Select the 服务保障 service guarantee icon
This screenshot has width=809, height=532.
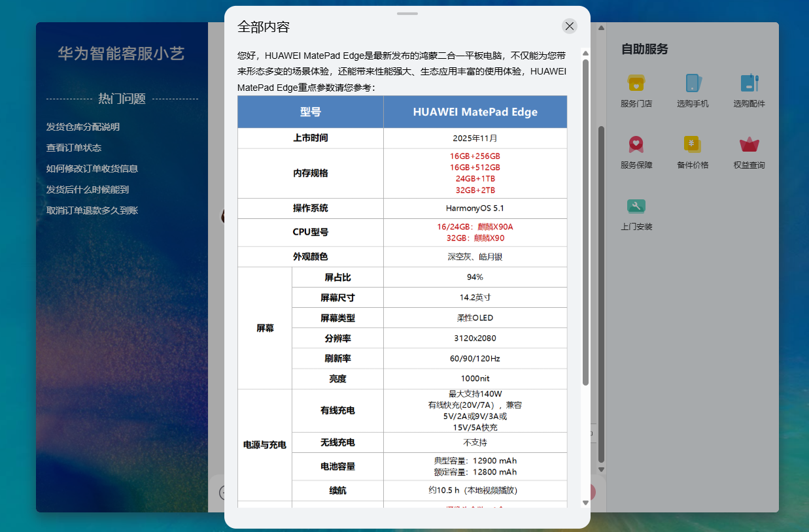(636, 145)
